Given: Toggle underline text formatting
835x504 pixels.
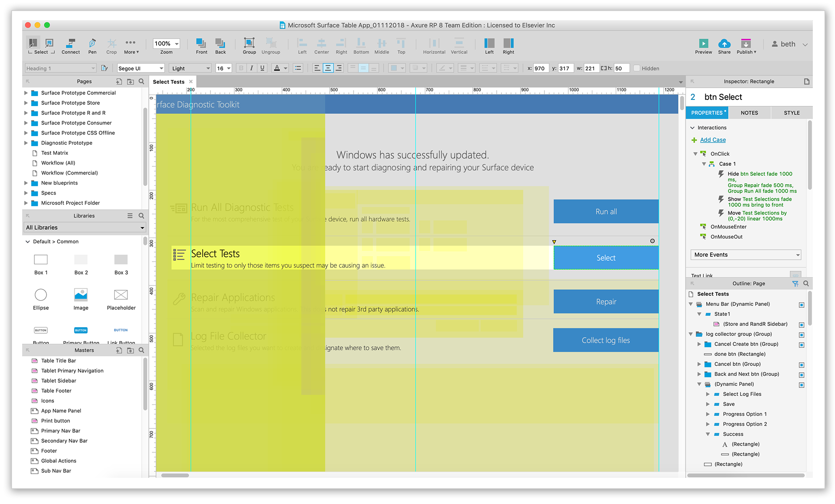Looking at the screenshot, I should pos(262,68).
